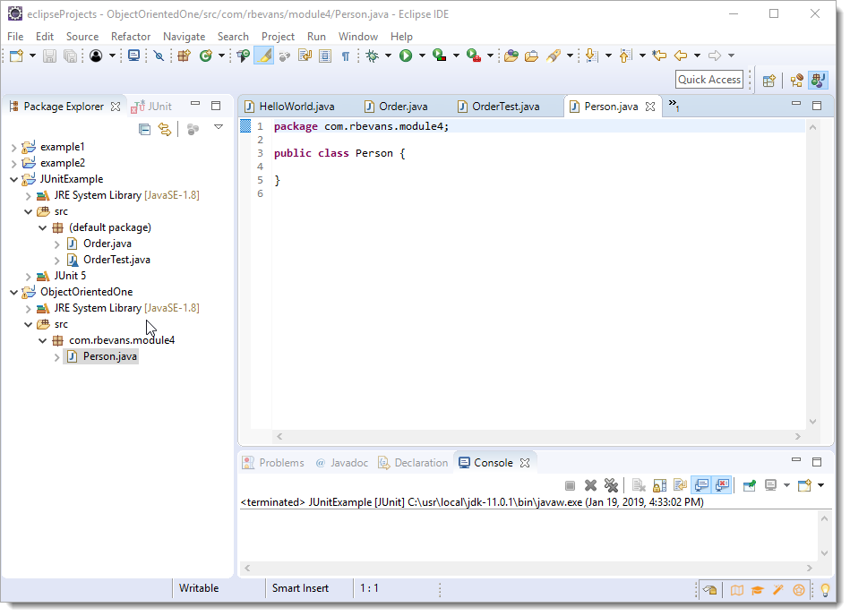Click the Open Console monitor toolbar icon
Screen dimensions: 850x616
(x=133, y=56)
